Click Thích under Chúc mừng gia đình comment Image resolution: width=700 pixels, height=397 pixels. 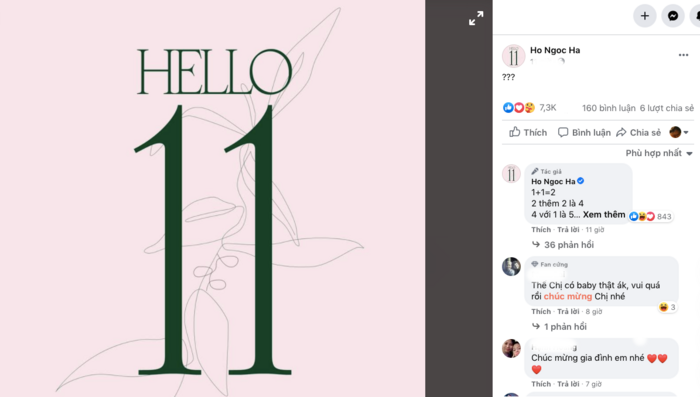click(541, 384)
